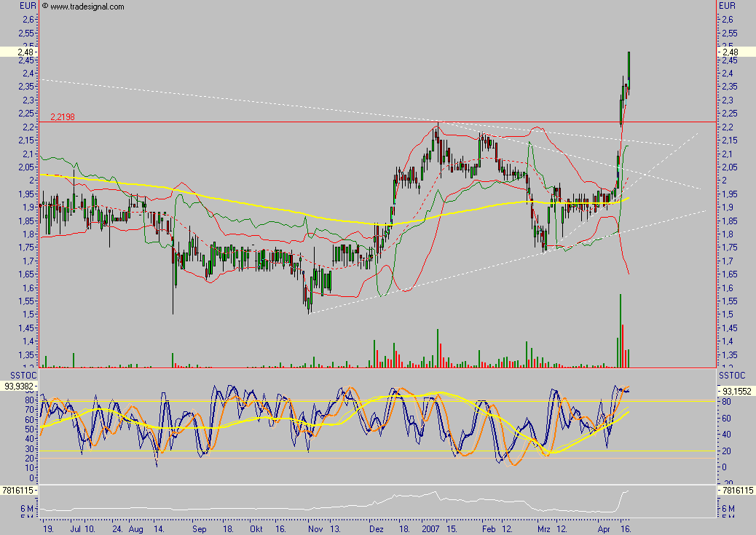756x535 pixels.
Task: Click the red 2,2198 resistance level label
Action: coord(63,117)
